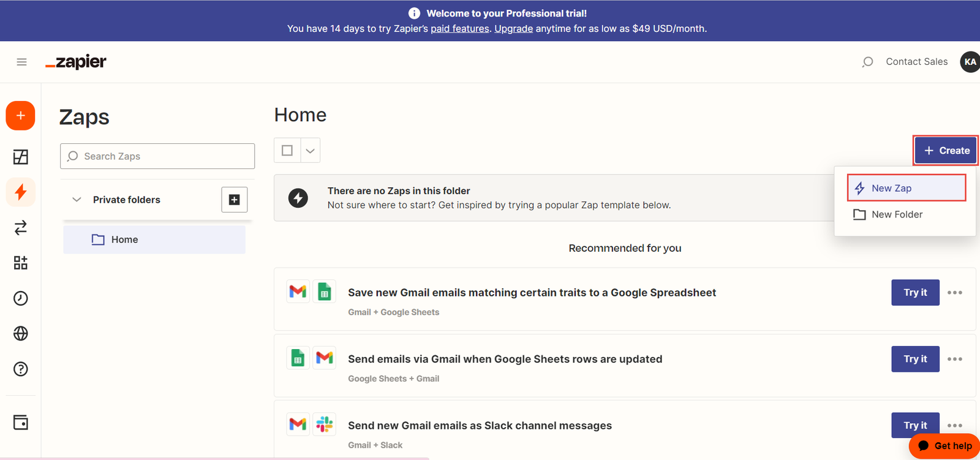Open Zap History clock icon

tap(20, 298)
